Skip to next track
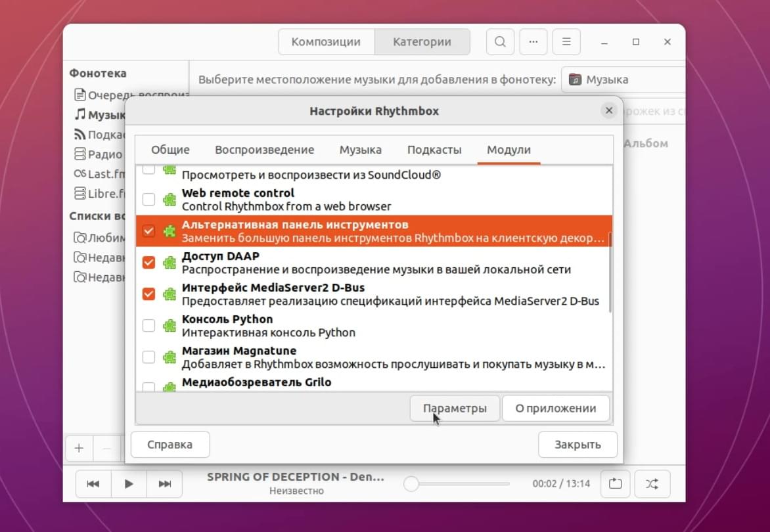This screenshot has height=532, width=770. [x=164, y=484]
